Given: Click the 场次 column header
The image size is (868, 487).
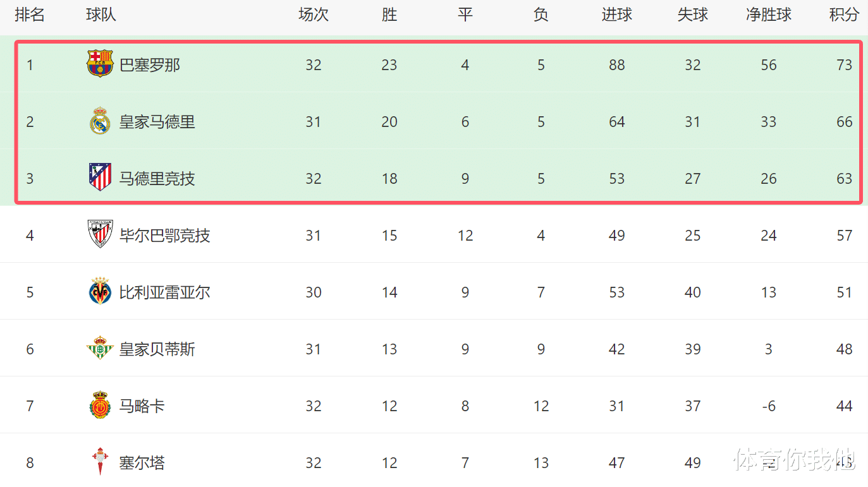Looking at the screenshot, I should [314, 15].
